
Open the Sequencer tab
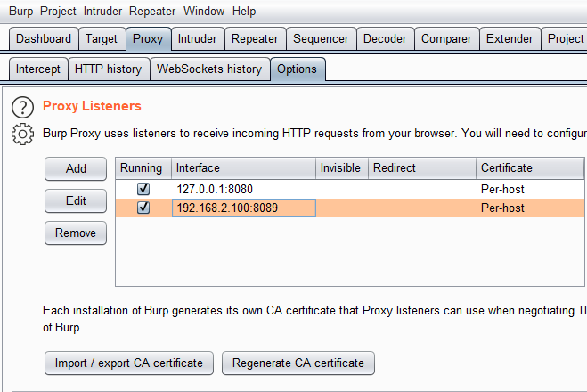(x=321, y=38)
